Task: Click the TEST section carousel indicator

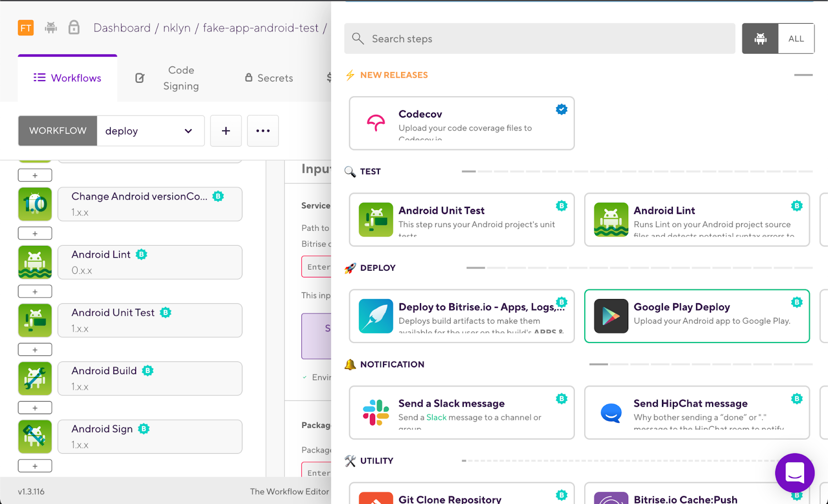Action: click(637, 171)
